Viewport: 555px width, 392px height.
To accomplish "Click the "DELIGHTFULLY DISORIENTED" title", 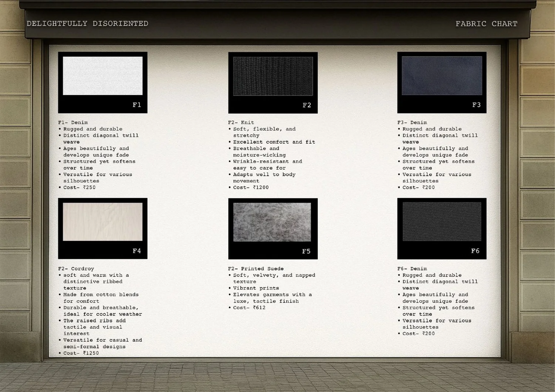I will (87, 24).
